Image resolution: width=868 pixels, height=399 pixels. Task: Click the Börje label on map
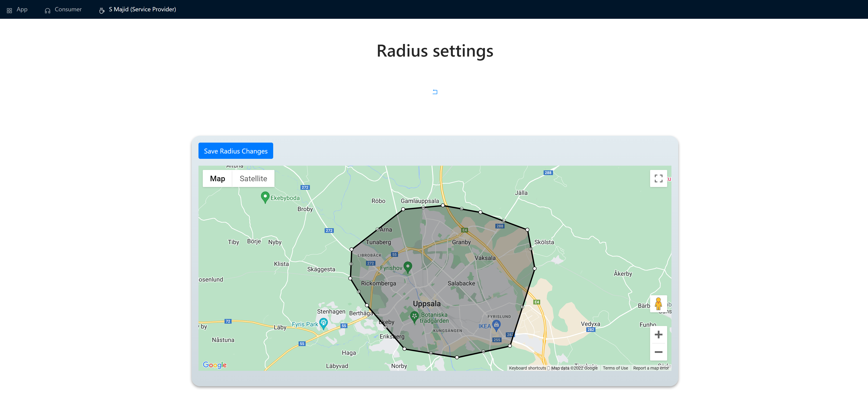(x=254, y=241)
